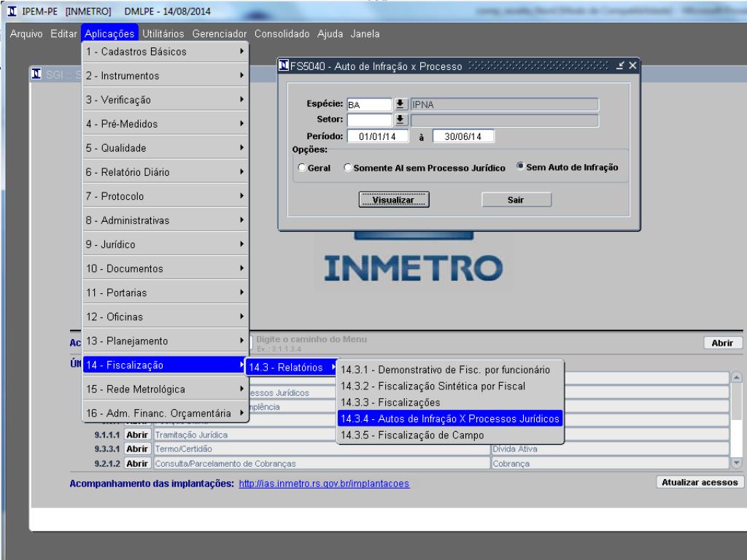Open the Arquivo menu

(26, 34)
